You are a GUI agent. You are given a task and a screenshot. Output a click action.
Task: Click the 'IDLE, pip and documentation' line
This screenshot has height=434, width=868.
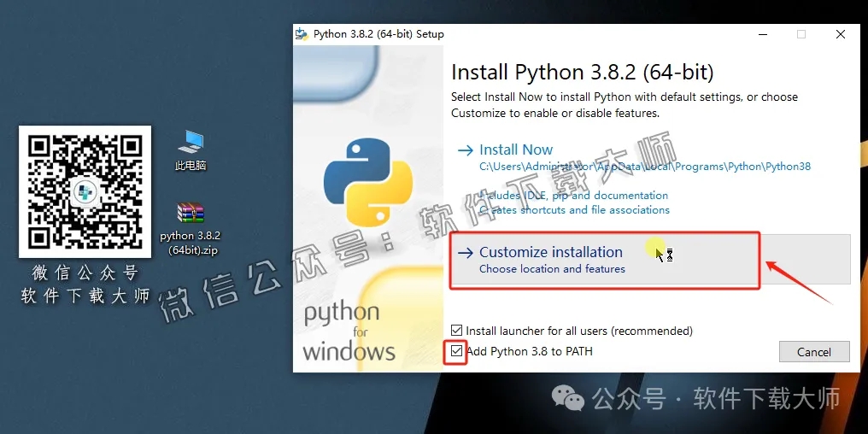coord(573,196)
